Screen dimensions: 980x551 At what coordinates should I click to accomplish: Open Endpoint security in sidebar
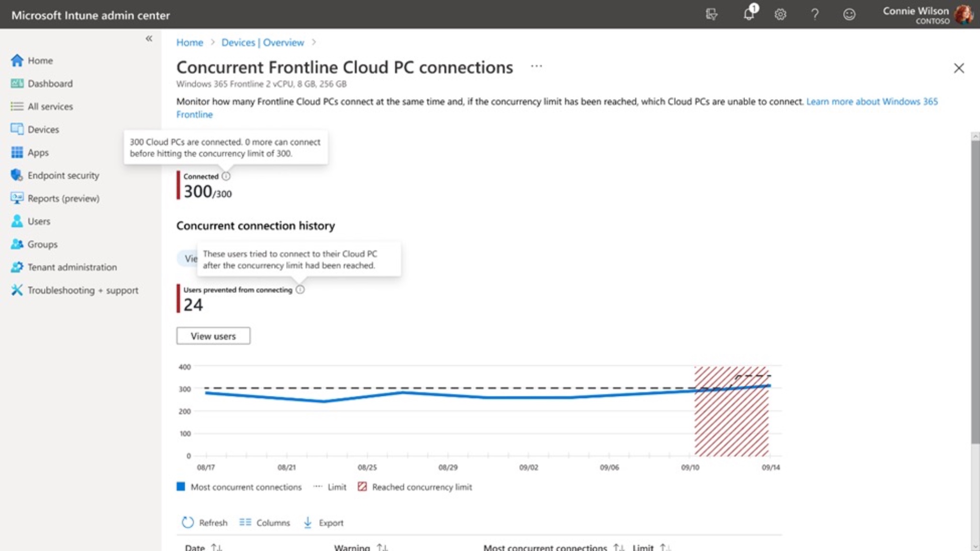[x=55, y=175]
